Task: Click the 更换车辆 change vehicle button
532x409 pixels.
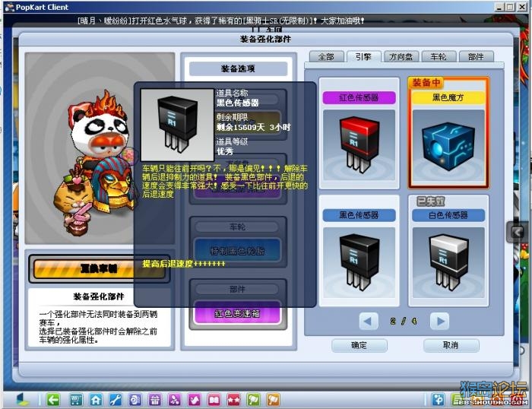Action: point(99,269)
